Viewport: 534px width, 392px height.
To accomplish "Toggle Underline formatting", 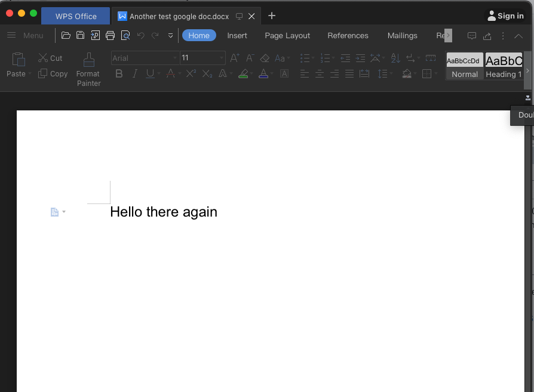I will point(150,73).
